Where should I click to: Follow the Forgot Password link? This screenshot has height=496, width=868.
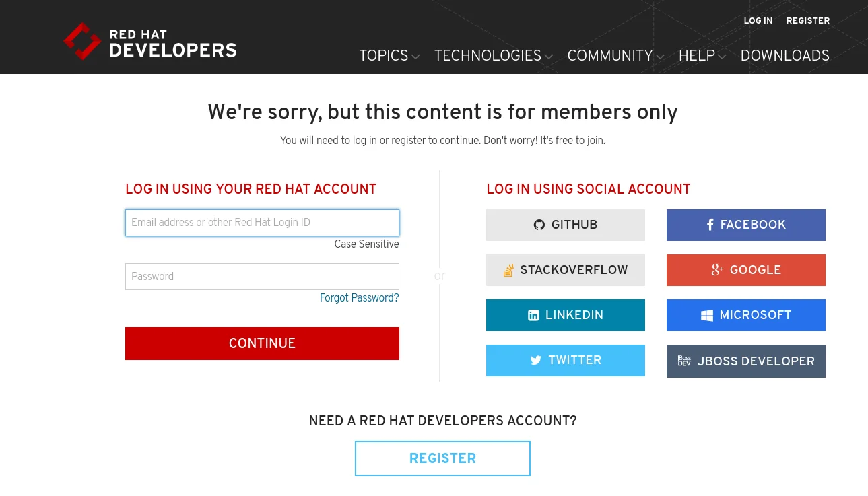pos(359,297)
